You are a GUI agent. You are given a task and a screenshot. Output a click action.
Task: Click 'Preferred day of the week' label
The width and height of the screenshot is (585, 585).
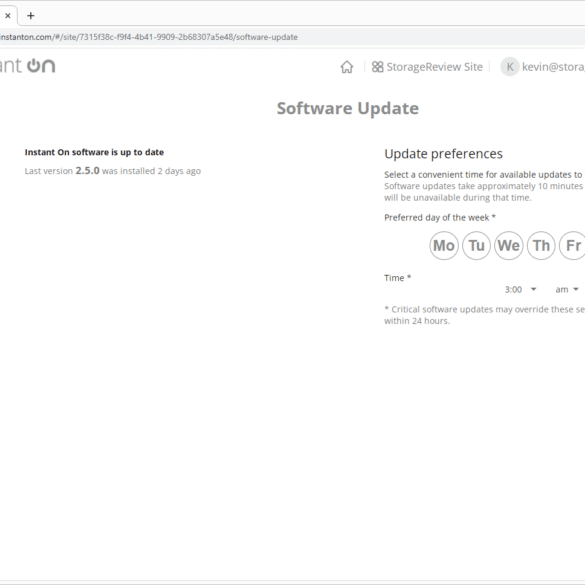click(x=440, y=218)
